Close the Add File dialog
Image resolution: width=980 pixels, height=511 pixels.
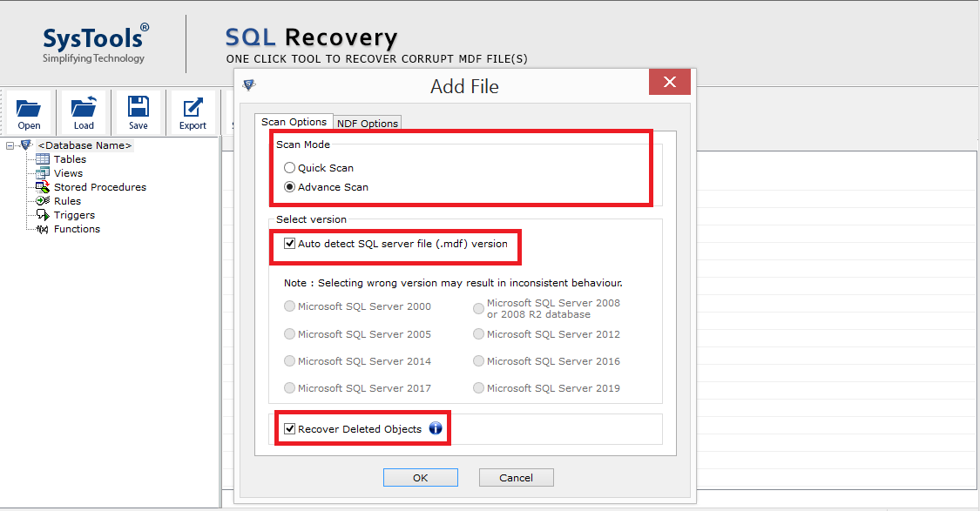pyautogui.click(x=669, y=82)
